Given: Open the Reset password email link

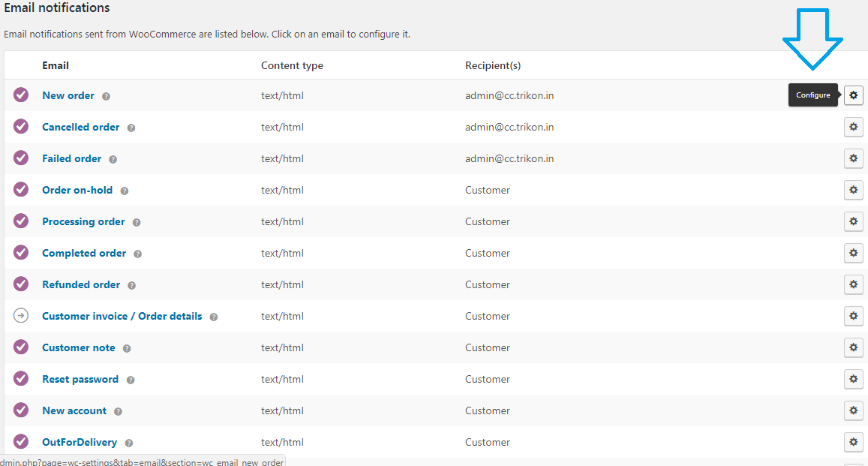Looking at the screenshot, I should click(80, 379).
